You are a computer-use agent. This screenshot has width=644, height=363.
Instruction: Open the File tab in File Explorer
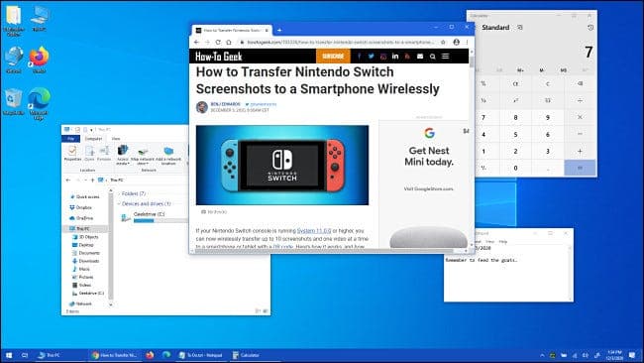(71, 139)
